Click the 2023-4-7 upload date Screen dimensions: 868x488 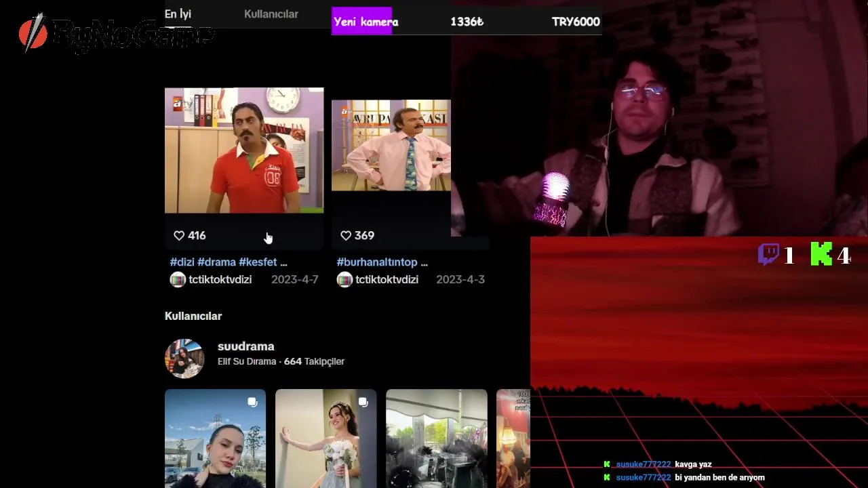[x=294, y=279]
